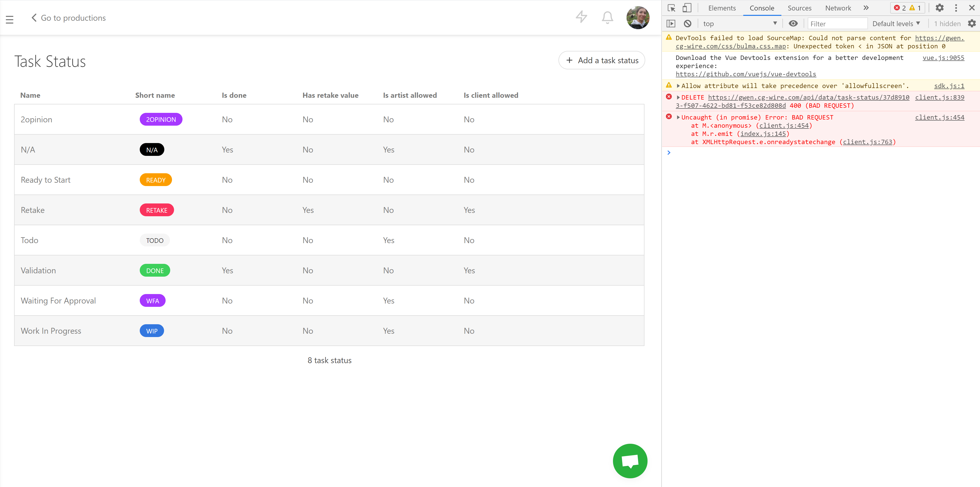Select the inspect element cursor tool
The width and height of the screenshot is (980, 487).
[671, 8]
